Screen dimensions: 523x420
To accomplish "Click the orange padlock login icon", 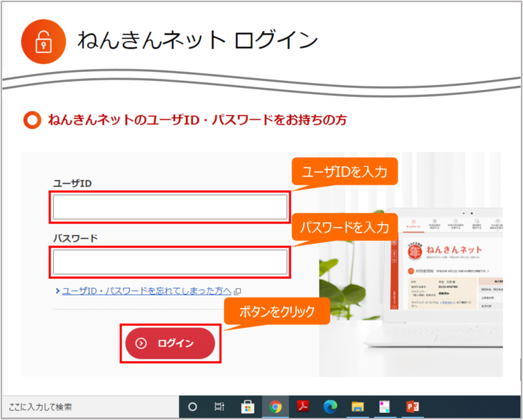I will 44,42.
